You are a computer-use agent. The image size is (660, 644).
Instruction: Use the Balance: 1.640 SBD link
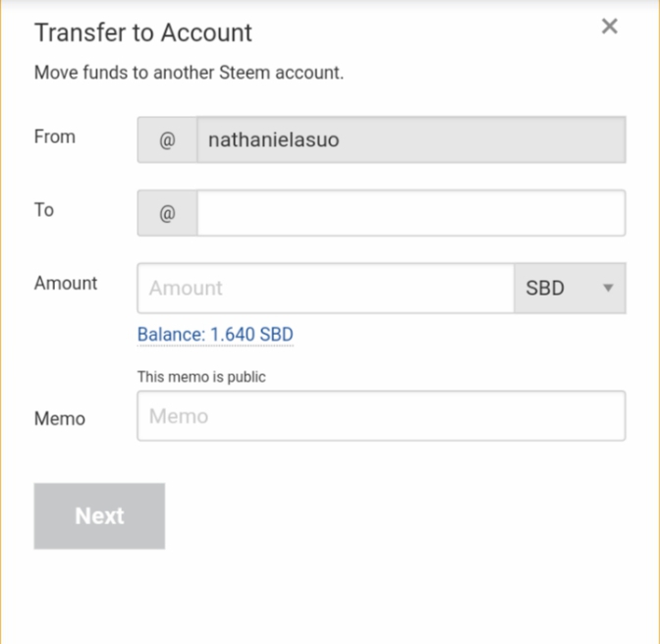pos(215,335)
